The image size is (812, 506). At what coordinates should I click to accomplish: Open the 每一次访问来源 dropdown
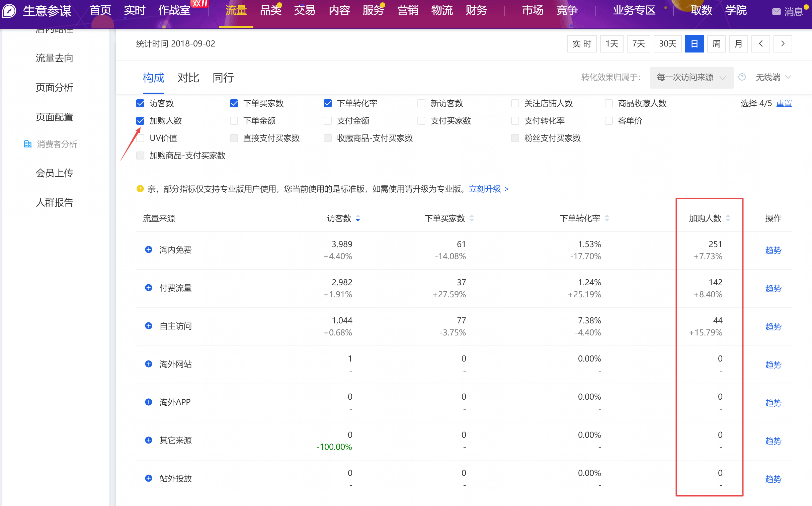tap(692, 78)
